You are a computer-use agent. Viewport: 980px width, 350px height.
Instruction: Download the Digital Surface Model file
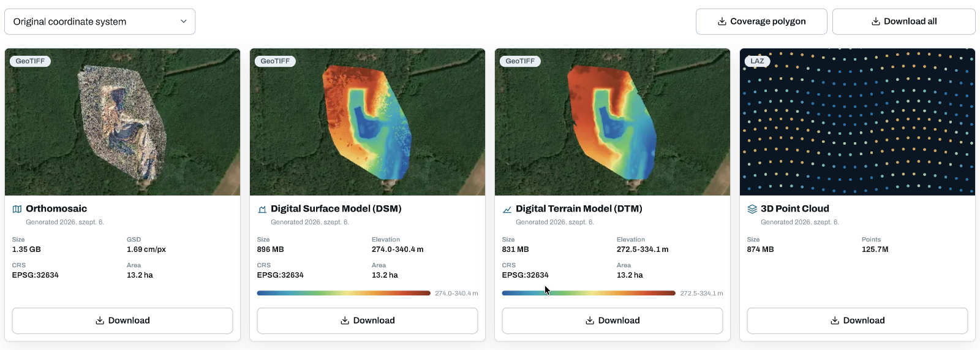tap(367, 321)
